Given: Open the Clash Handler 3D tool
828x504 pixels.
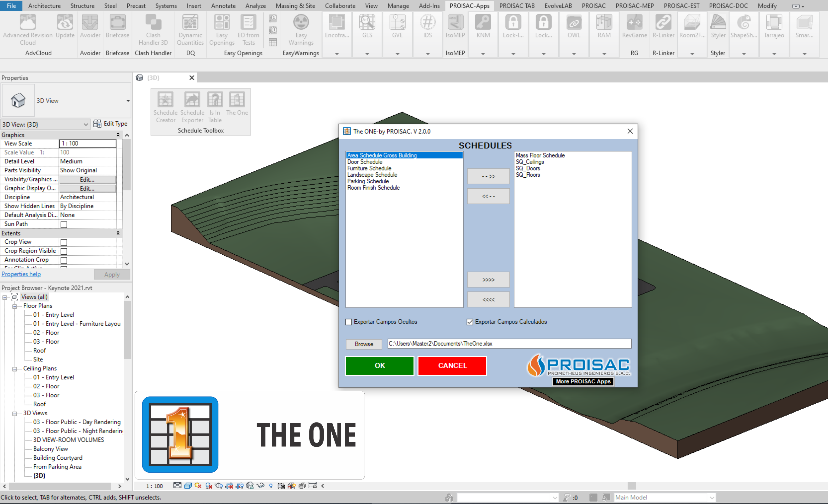Looking at the screenshot, I should [x=153, y=30].
